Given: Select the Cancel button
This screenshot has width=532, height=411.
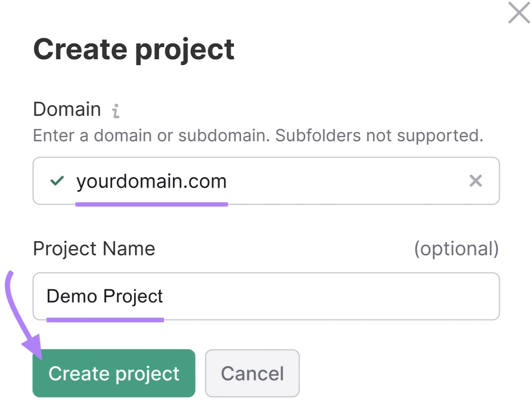Looking at the screenshot, I should point(252,373).
